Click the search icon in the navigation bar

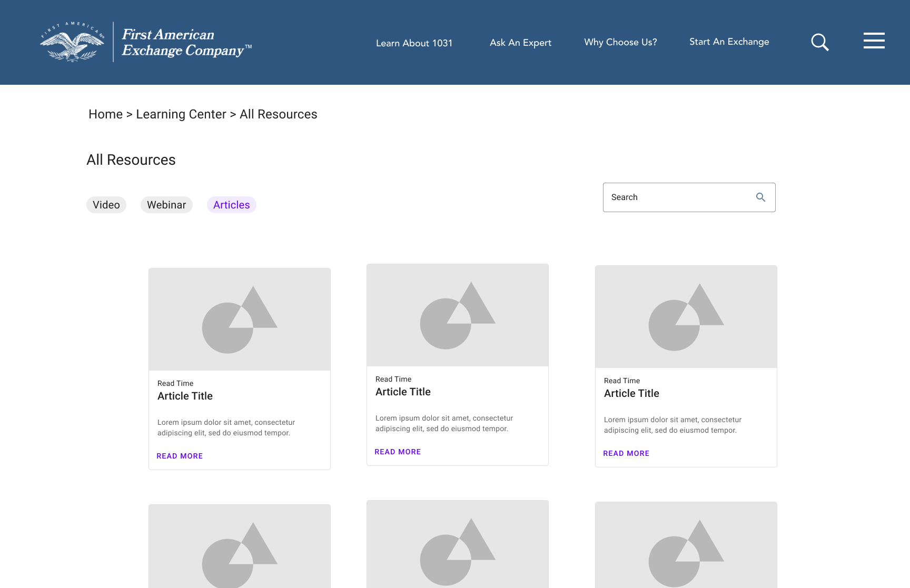pos(819,42)
